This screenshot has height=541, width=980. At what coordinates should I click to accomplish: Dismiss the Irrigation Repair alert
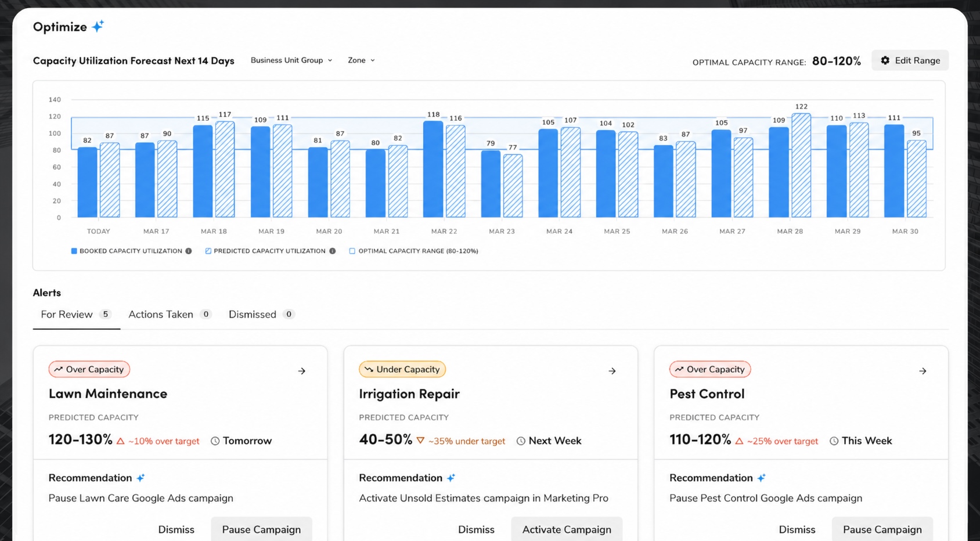476,529
